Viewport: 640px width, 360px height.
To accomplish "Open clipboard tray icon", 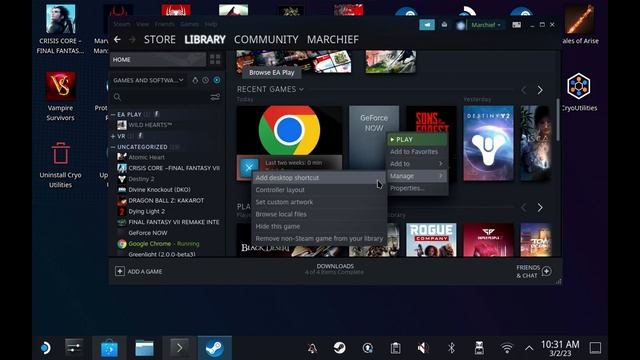I will pos(395,348).
